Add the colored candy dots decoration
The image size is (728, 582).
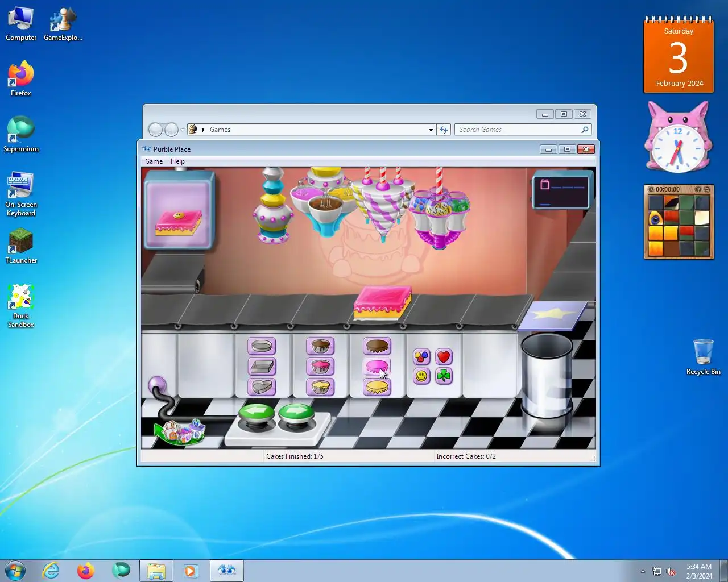[421, 356]
